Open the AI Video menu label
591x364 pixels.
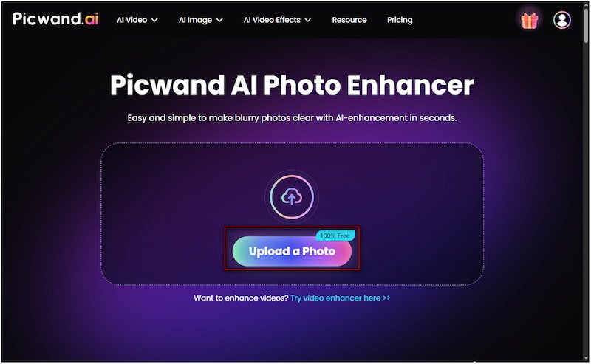point(132,20)
